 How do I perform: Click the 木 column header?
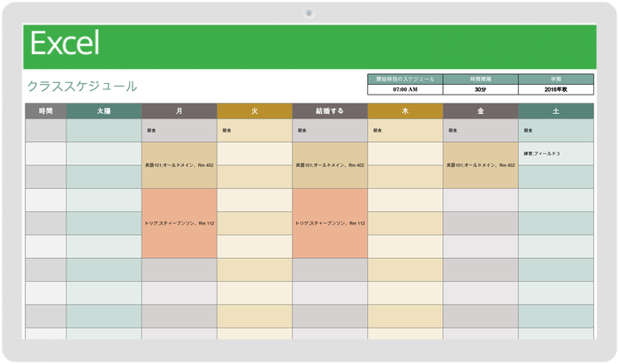[405, 111]
